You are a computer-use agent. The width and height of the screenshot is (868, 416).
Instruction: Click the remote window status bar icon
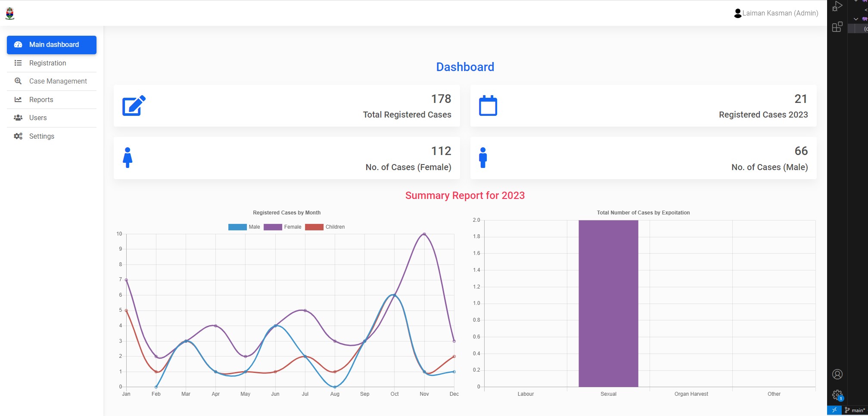(834, 410)
